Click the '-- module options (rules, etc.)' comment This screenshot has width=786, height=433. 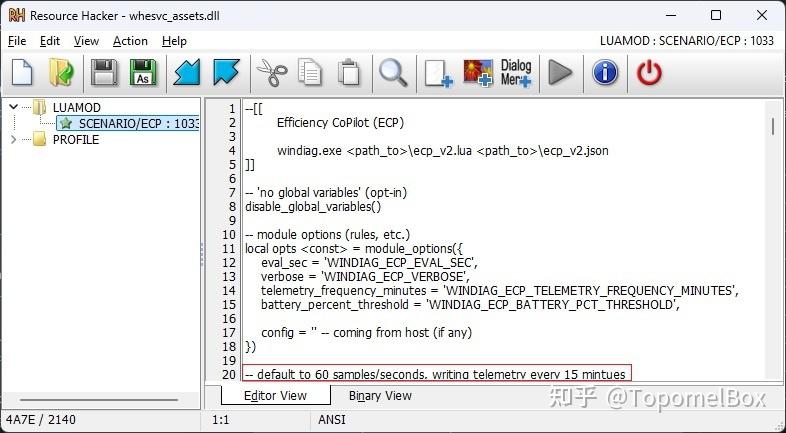pyautogui.click(x=327, y=235)
